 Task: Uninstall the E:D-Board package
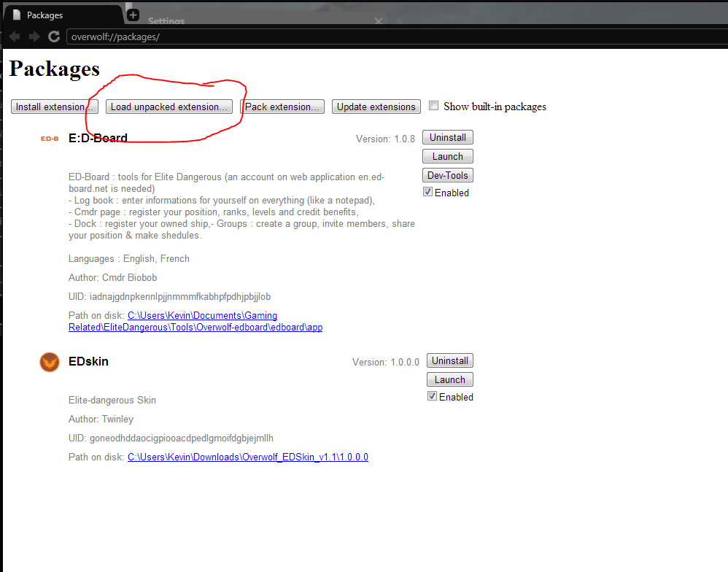(x=448, y=137)
